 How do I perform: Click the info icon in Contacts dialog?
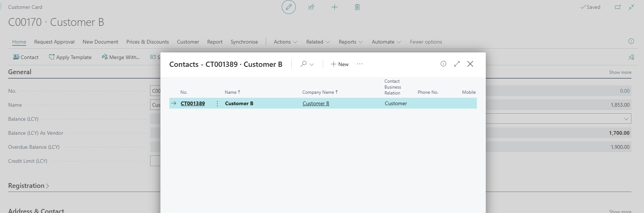pyautogui.click(x=443, y=64)
